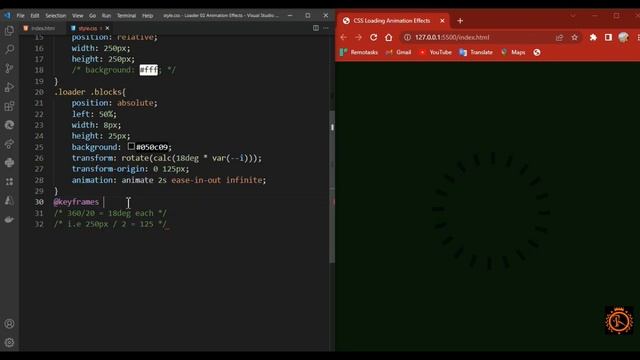View site information icon in address bar

[407, 38]
